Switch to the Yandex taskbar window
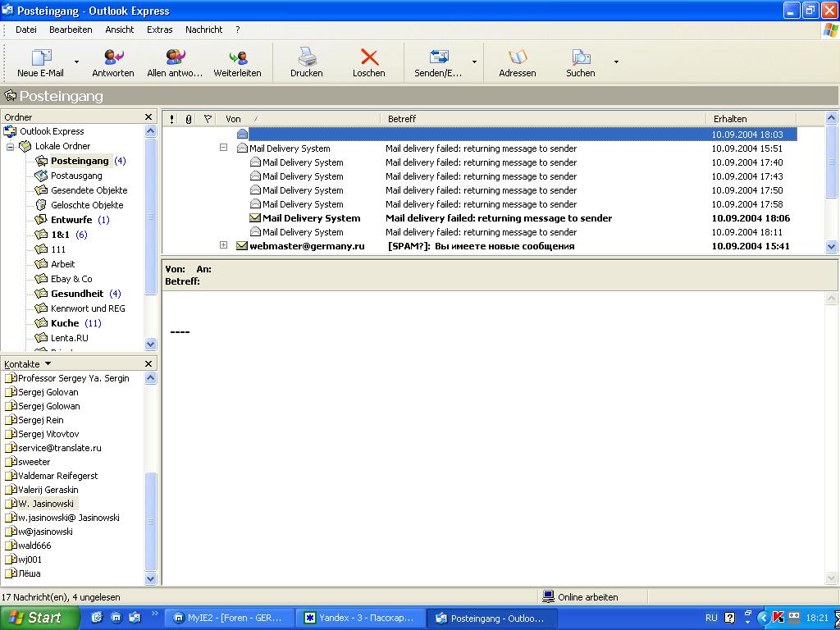The image size is (840, 630). (x=361, y=618)
